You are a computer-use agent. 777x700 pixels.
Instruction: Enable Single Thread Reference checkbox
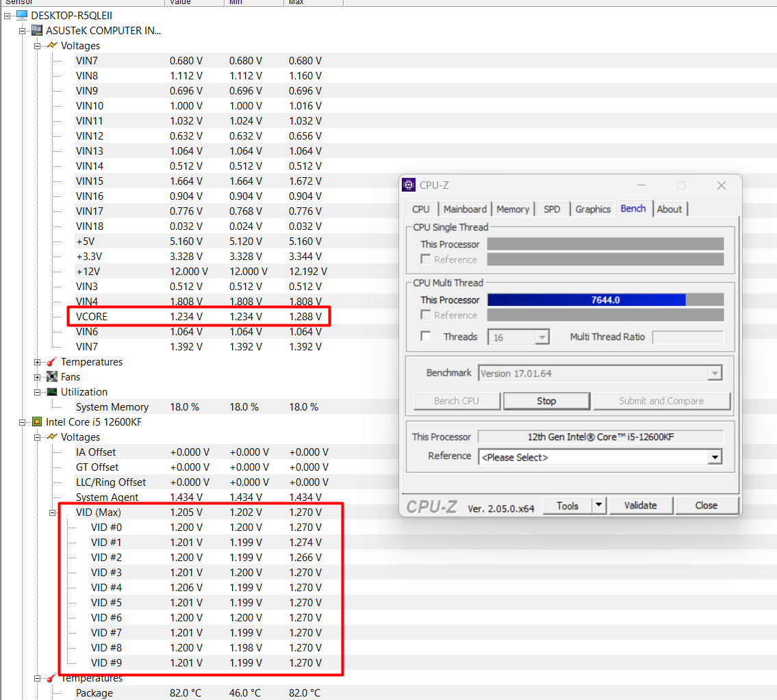click(x=425, y=259)
